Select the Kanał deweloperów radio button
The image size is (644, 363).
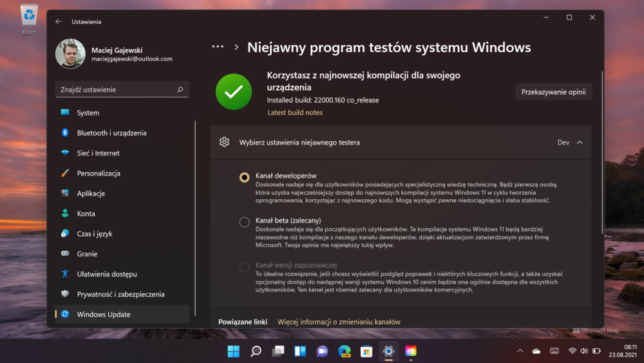[x=244, y=177]
